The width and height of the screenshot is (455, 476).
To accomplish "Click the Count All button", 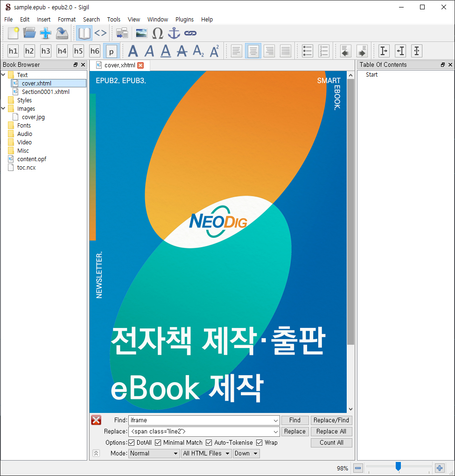I will 331,443.
